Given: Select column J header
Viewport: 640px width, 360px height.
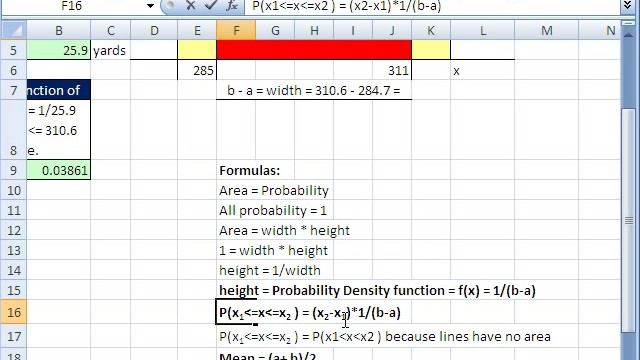Looking at the screenshot, I should (392, 31).
